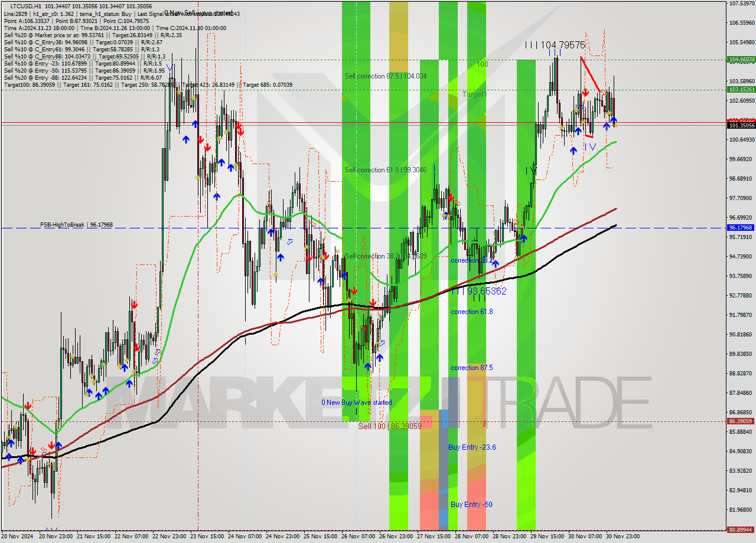Click 'Sell correction 61.8 | 99.3046' label

coord(386,170)
